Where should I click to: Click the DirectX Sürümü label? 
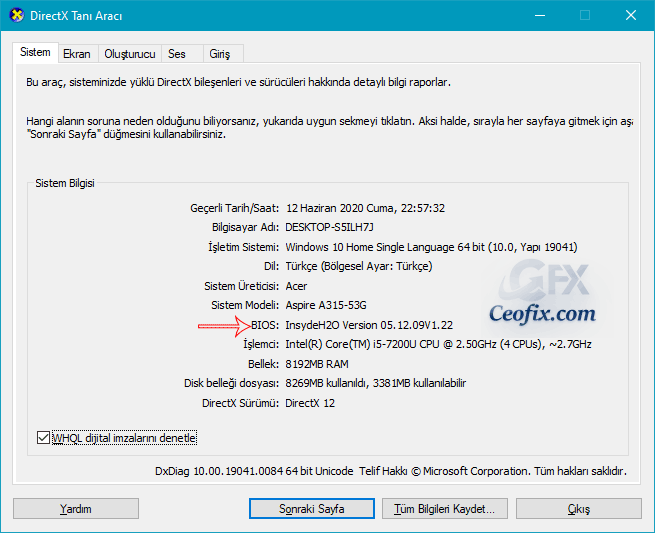(x=240, y=403)
